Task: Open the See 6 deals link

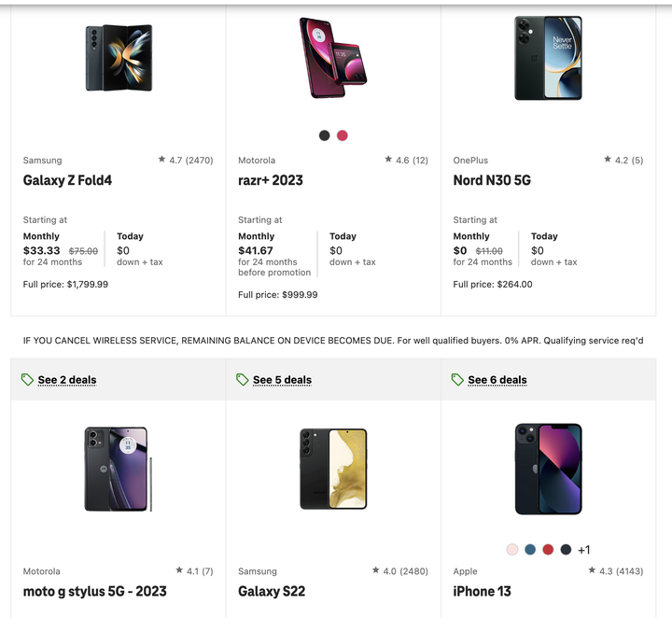Action: tap(497, 380)
